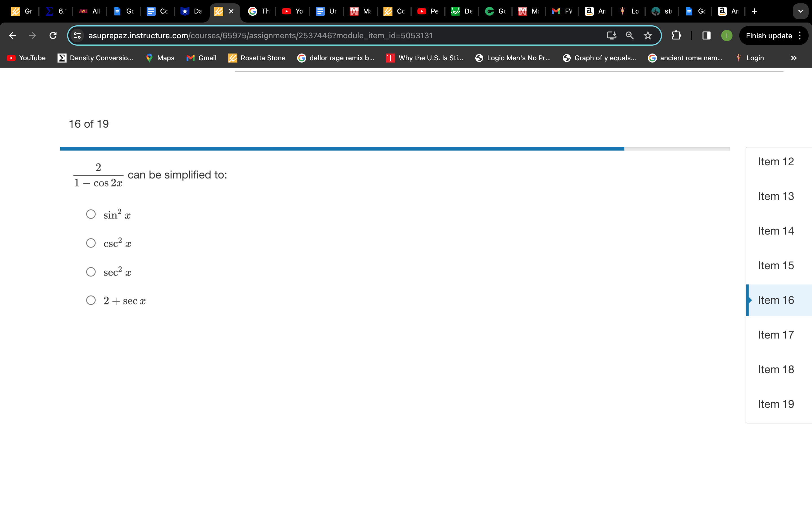The height and width of the screenshot is (507, 812).
Task: Click the back navigation arrow
Action: coord(12,35)
